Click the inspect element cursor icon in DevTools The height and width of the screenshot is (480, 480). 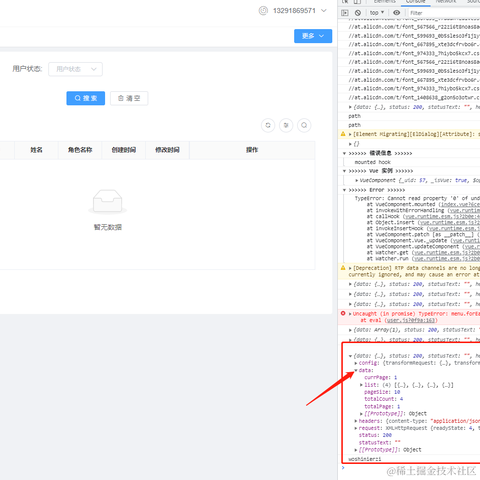(x=345, y=2)
